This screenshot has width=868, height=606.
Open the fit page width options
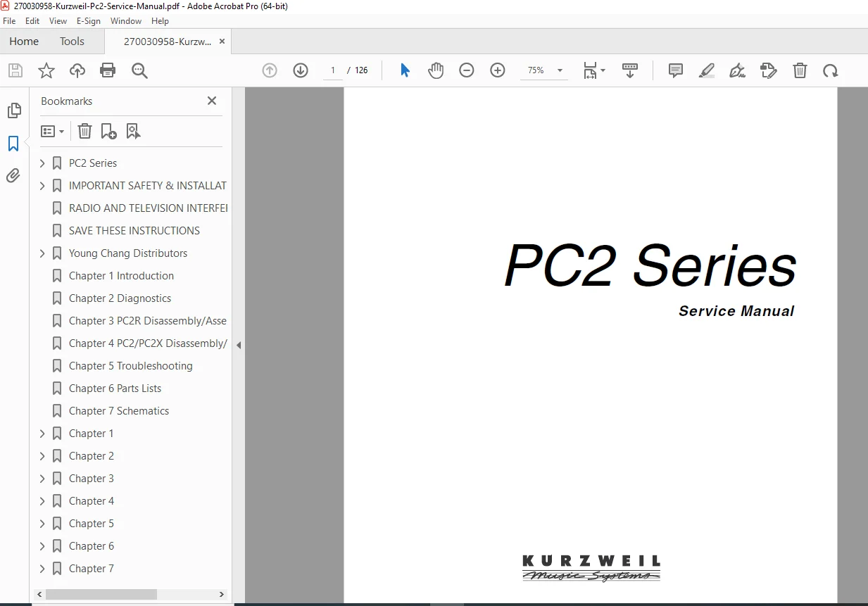(x=594, y=70)
